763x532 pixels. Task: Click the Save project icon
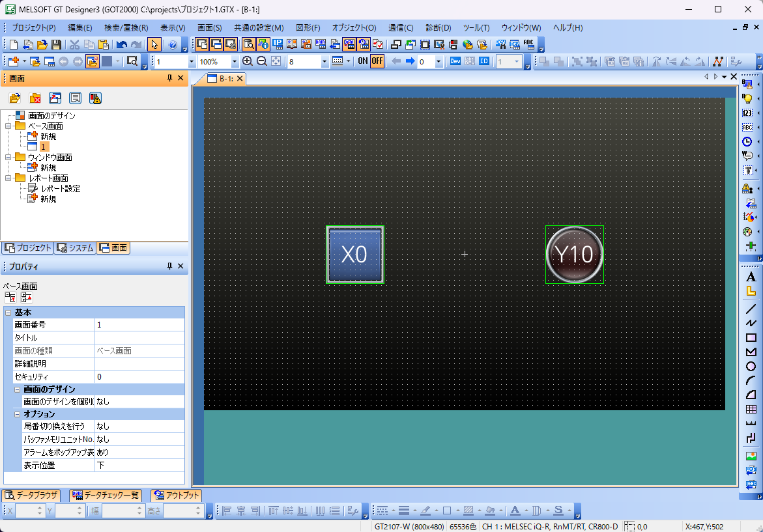point(57,45)
